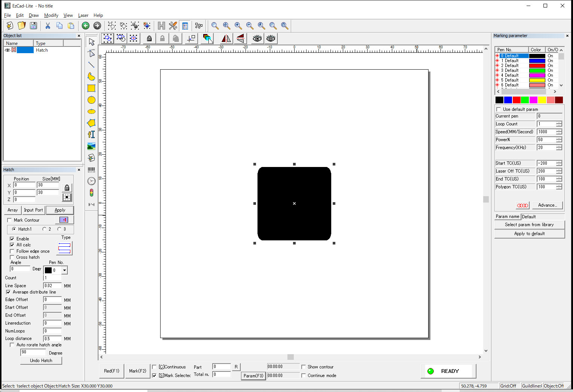Select the circle drawing tool
Viewport: 573px width, 392px height.
[91, 100]
